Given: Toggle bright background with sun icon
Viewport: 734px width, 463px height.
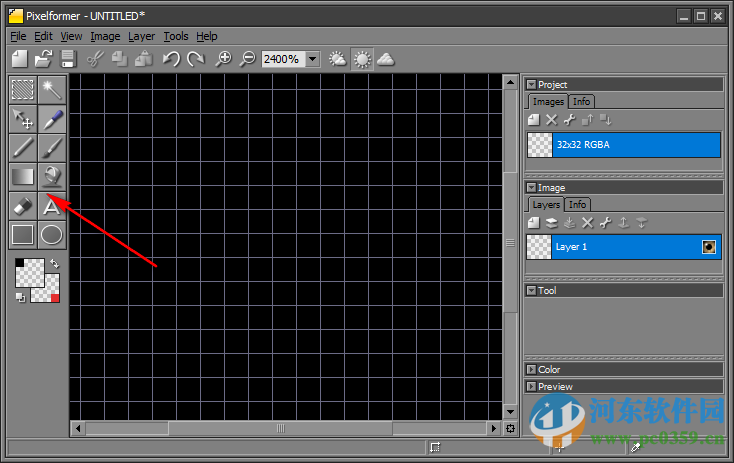Looking at the screenshot, I should point(362,59).
